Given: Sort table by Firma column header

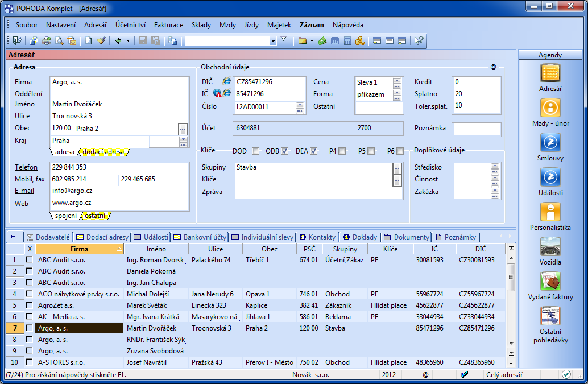Looking at the screenshot, I should 80,249.
